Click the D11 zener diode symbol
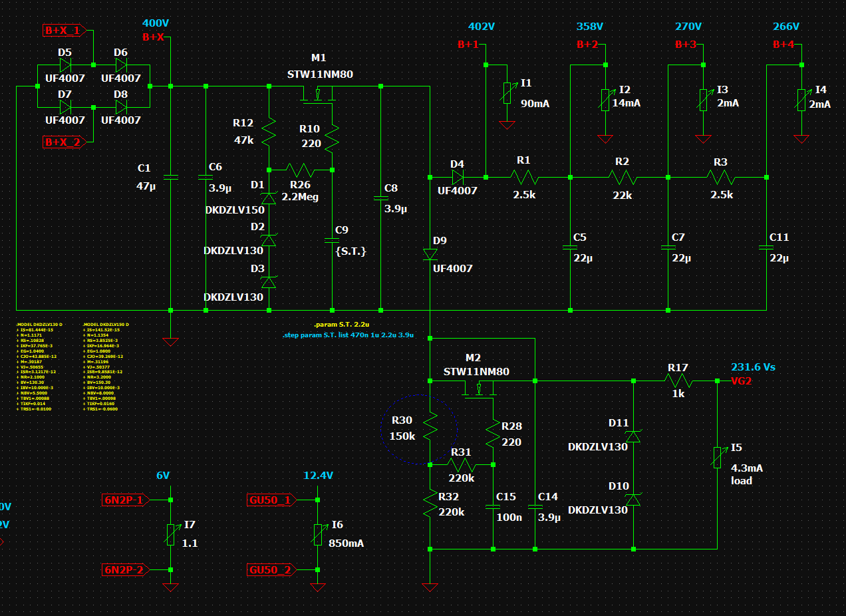Viewport: 846px width, 616px height. (633, 436)
